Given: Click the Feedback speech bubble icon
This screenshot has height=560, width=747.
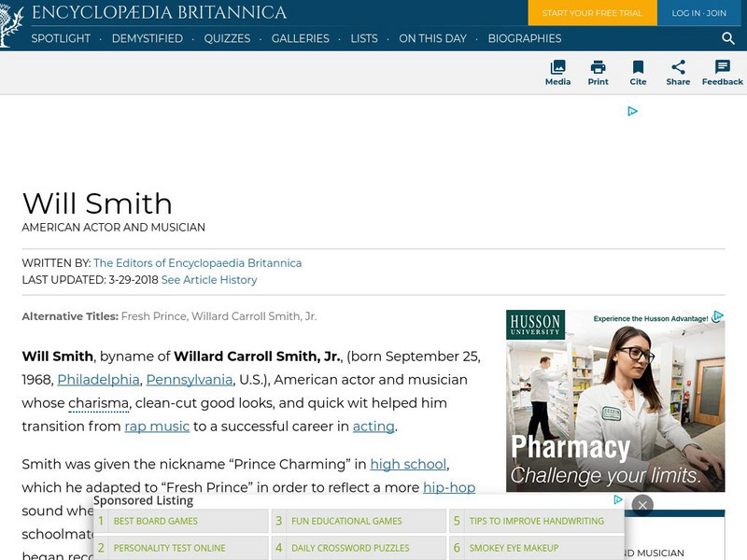Looking at the screenshot, I should point(723,67).
